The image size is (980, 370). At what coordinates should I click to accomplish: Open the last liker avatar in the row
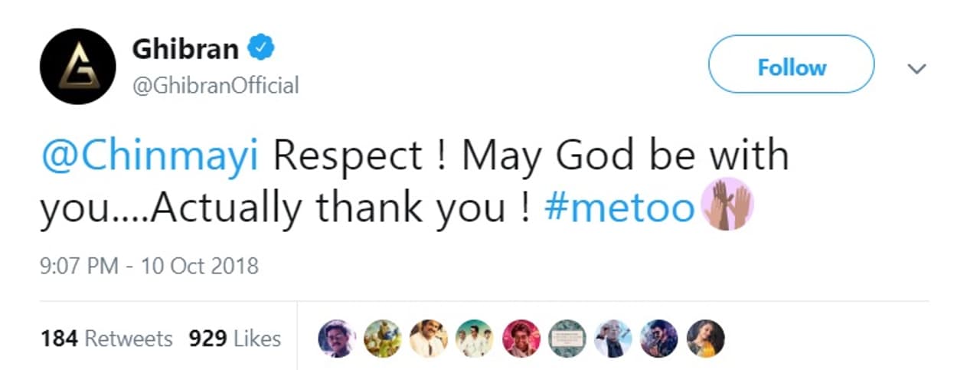pos(705,339)
